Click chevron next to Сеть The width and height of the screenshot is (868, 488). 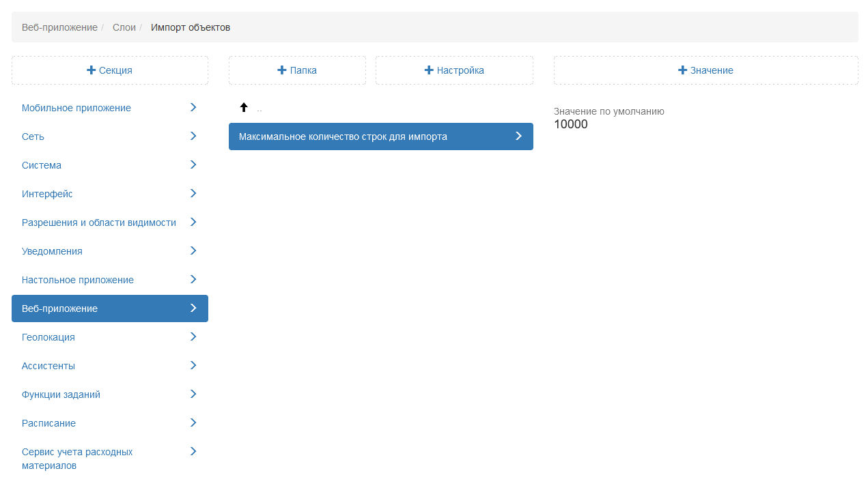coord(193,137)
